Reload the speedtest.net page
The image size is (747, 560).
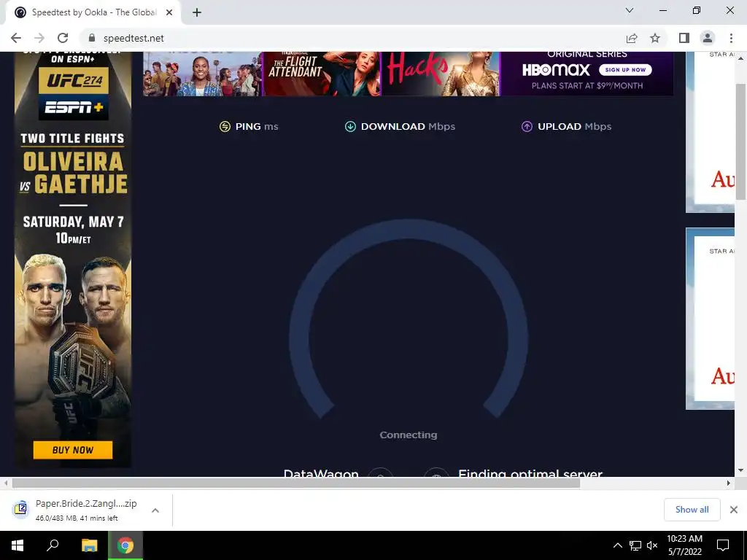pyautogui.click(x=63, y=38)
